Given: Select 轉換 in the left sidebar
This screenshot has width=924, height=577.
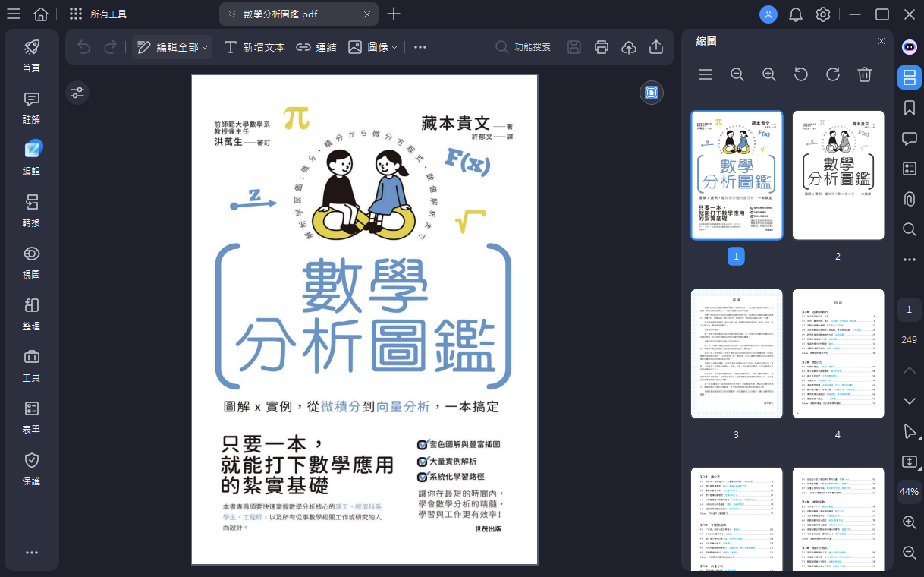Looking at the screenshot, I should coord(32,210).
